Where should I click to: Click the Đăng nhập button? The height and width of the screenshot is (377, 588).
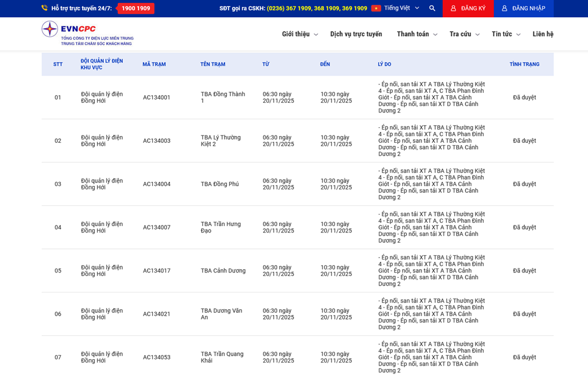click(523, 8)
